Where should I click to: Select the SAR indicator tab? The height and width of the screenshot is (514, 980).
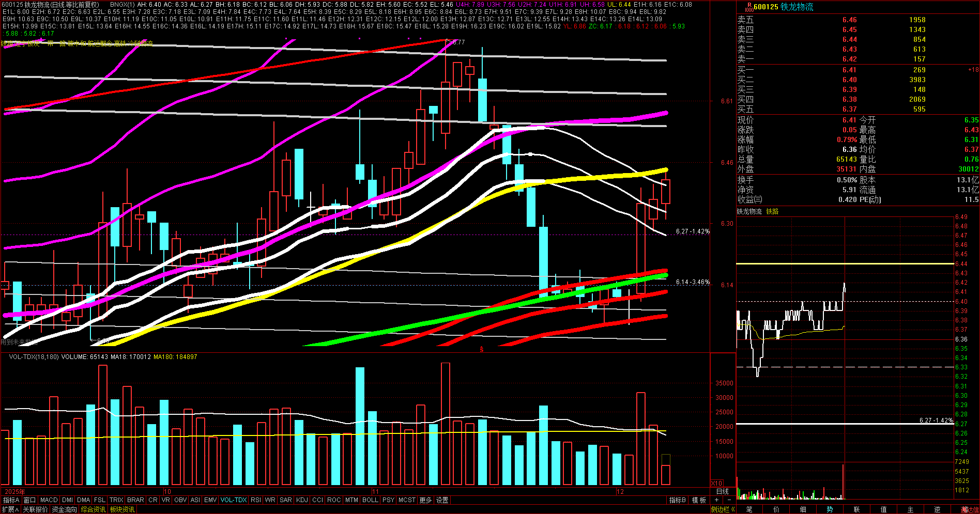[x=286, y=500]
